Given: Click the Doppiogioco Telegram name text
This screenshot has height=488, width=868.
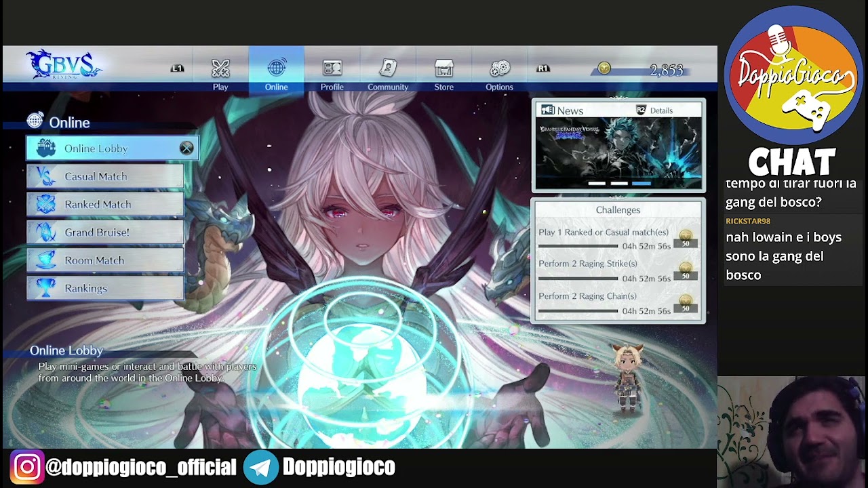Looking at the screenshot, I should pos(338,467).
